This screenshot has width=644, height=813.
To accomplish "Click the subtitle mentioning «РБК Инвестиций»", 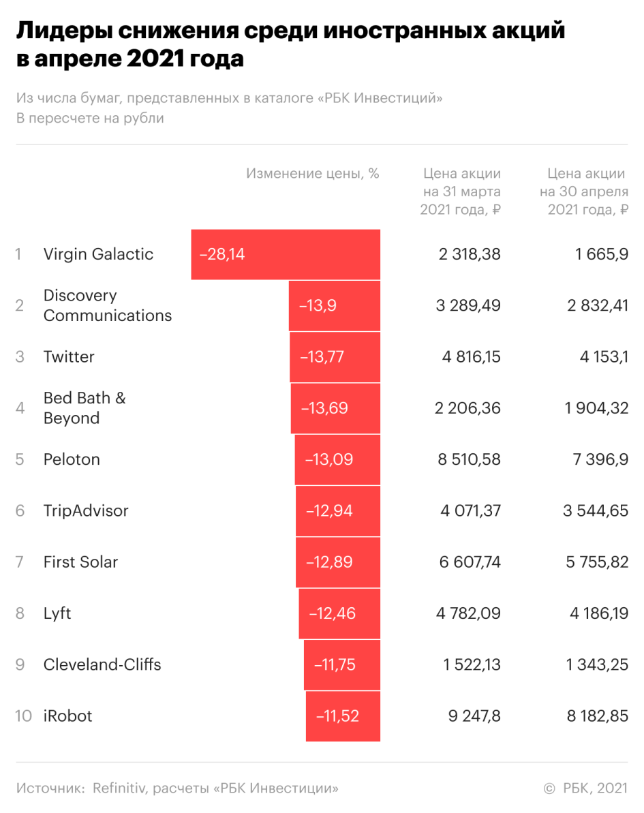I will (x=229, y=98).
